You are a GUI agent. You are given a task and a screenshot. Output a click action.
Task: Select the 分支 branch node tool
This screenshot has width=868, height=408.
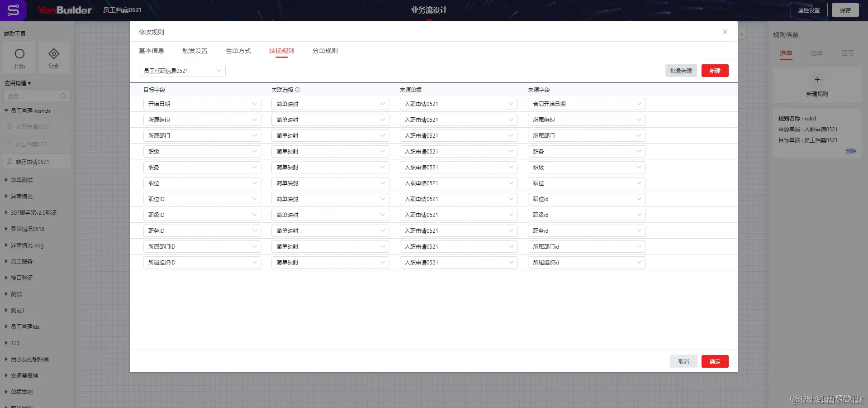(54, 58)
